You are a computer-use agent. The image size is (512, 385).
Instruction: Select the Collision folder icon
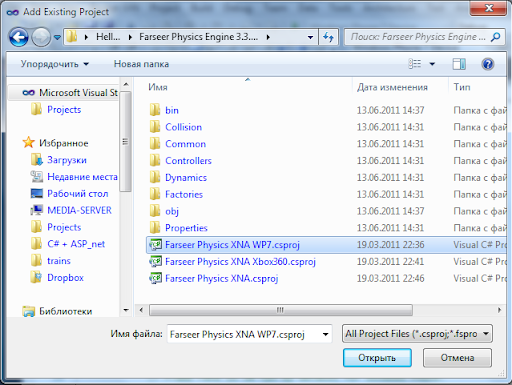point(155,127)
